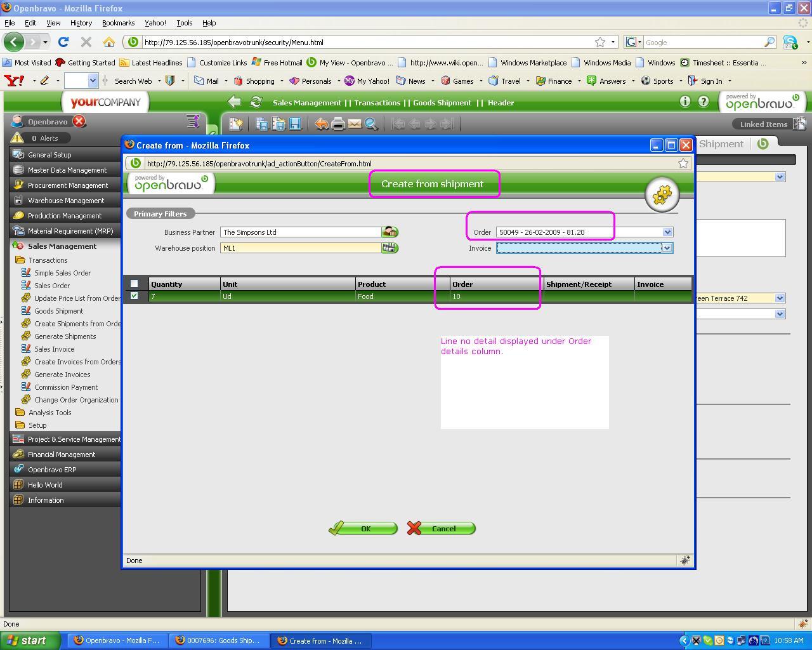Open the History menu
This screenshot has width=812, height=650.
81,23
